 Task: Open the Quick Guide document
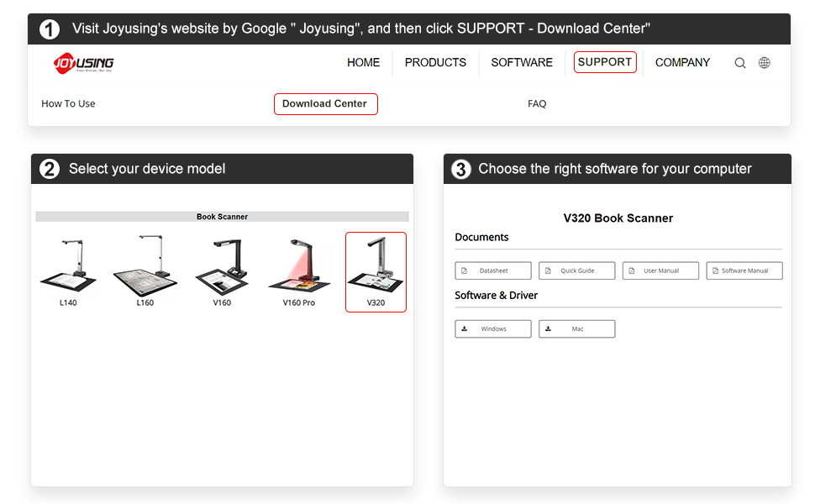576,270
